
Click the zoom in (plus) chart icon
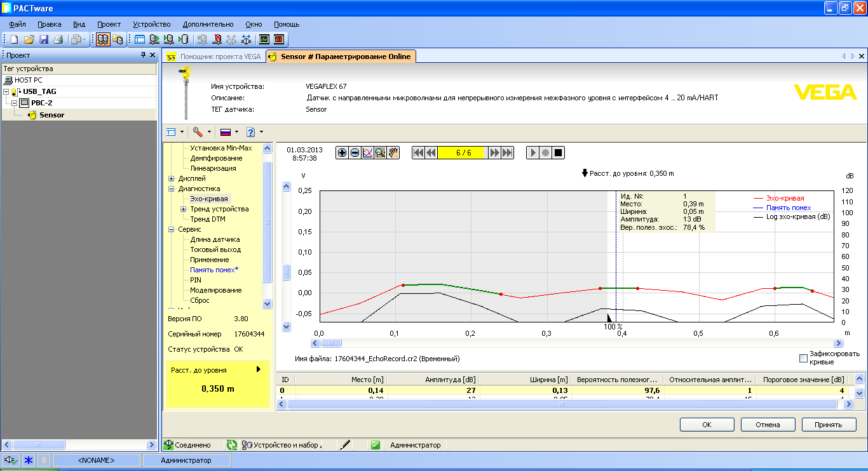click(x=342, y=153)
